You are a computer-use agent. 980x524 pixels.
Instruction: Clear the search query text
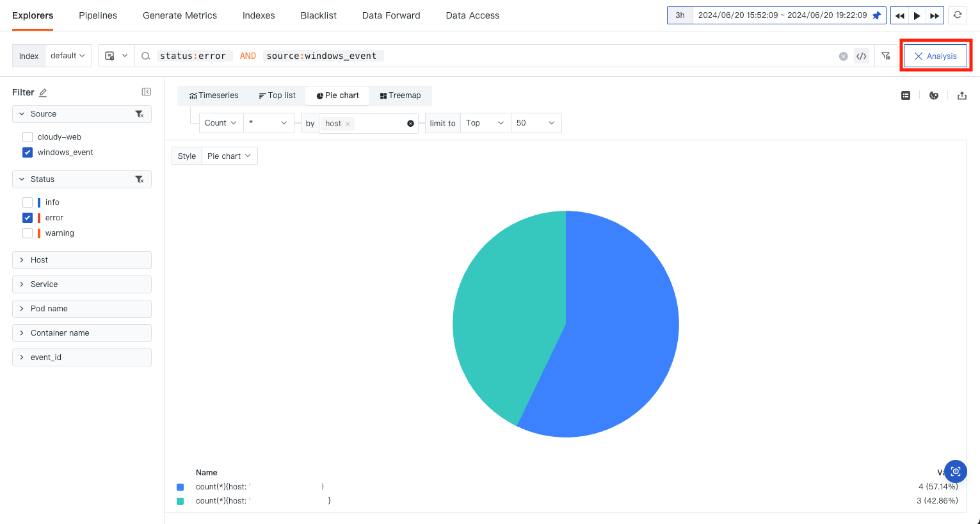pos(844,56)
